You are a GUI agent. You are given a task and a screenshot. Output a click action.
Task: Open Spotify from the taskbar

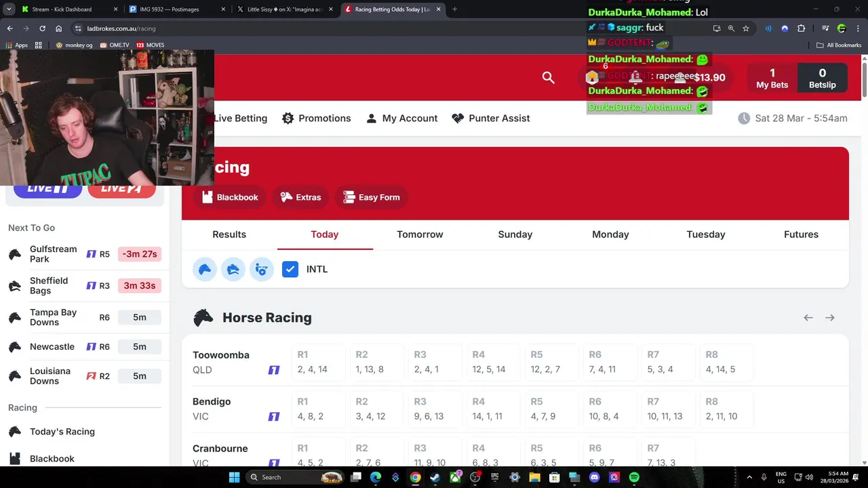[x=634, y=477]
